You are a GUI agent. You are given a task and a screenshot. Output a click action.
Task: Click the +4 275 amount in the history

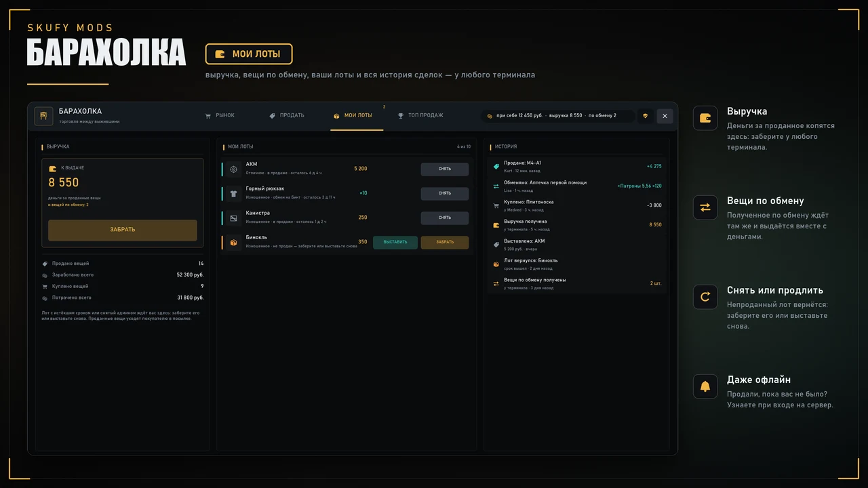point(654,166)
